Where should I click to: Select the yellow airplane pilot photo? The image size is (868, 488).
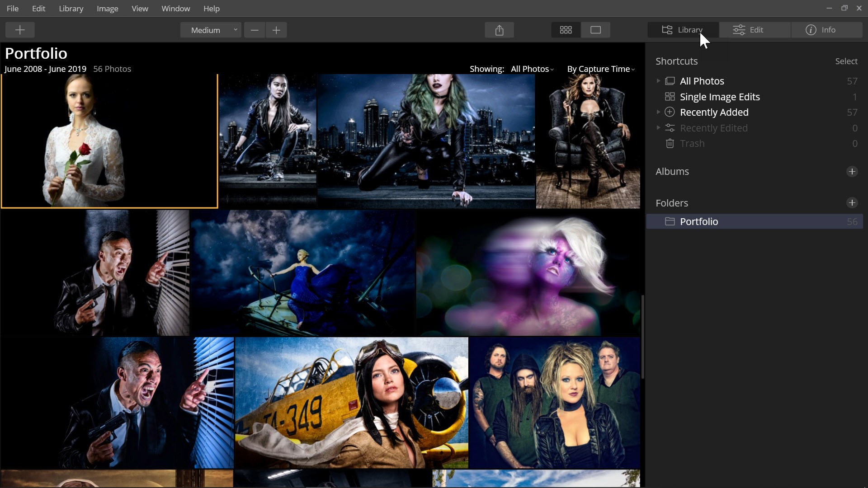coord(351,402)
